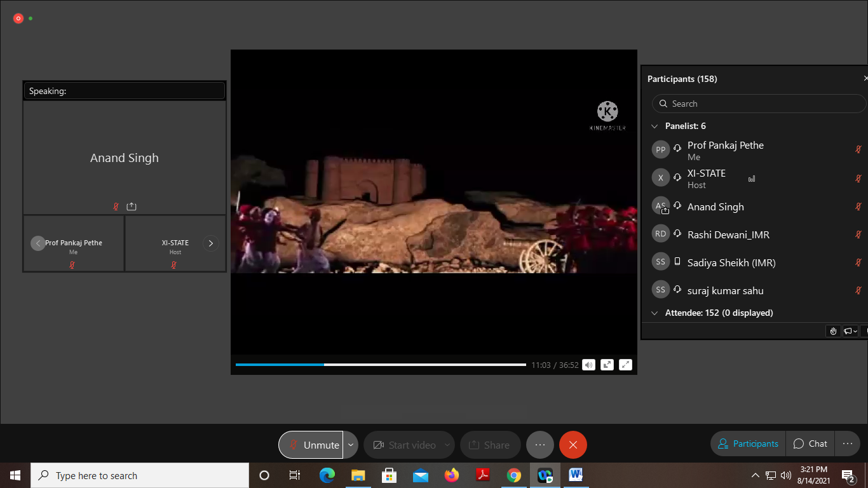Open Adobe Acrobat Reader from the taskbar
The height and width of the screenshot is (488, 868).
pyautogui.click(x=483, y=475)
